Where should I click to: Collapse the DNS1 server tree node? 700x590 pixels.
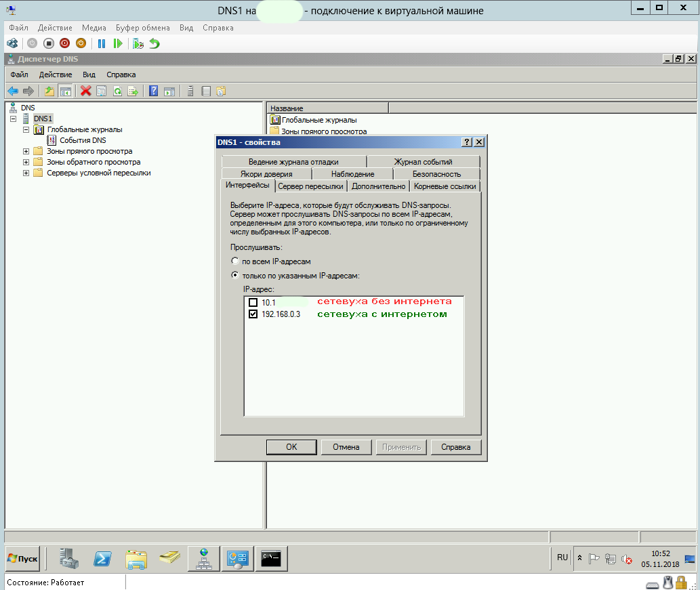(x=14, y=119)
